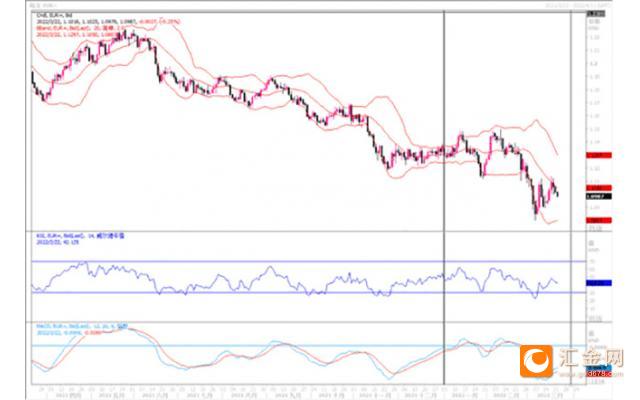Image resolution: width=640 pixels, height=400 pixels.
Task: Click the black current-price tag on the price axis
Action: coord(599,196)
